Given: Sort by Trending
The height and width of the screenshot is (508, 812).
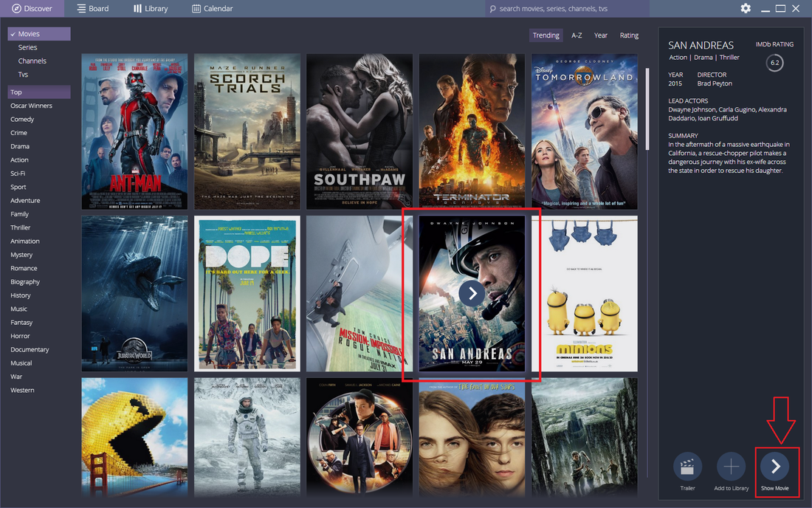Looking at the screenshot, I should point(546,35).
